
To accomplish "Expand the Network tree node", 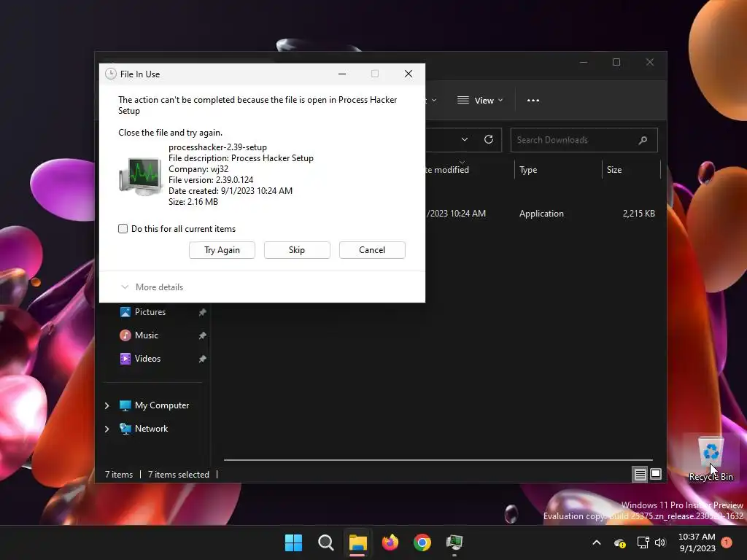I will (x=107, y=429).
